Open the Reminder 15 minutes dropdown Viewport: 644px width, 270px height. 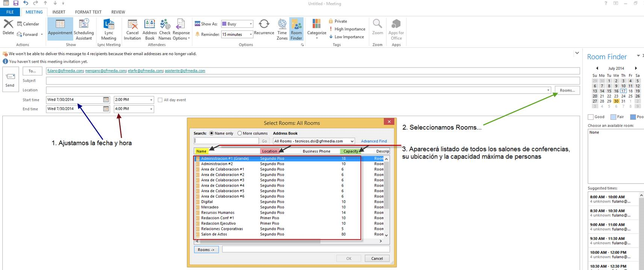[250, 35]
